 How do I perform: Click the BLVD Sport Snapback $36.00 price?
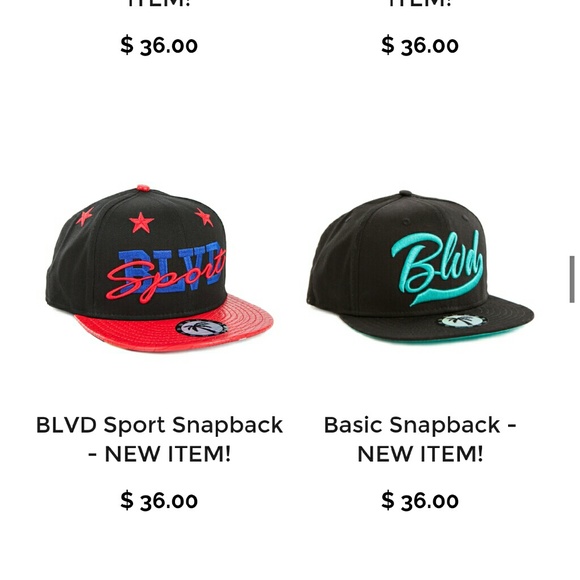(159, 500)
